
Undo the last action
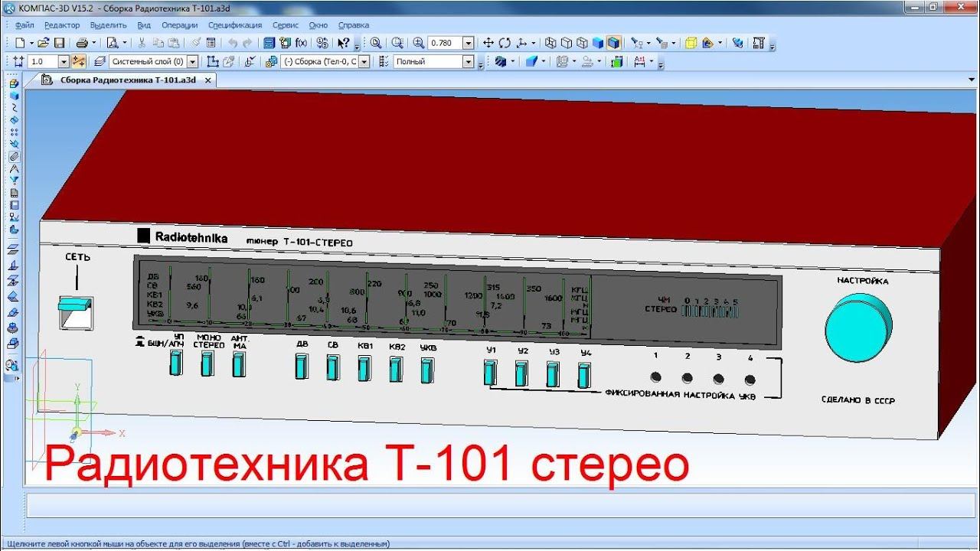pyautogui.click(x=233, y=43)
